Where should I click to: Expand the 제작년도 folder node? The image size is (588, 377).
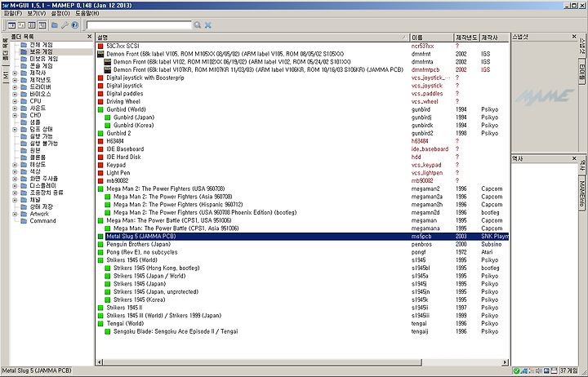15,80
